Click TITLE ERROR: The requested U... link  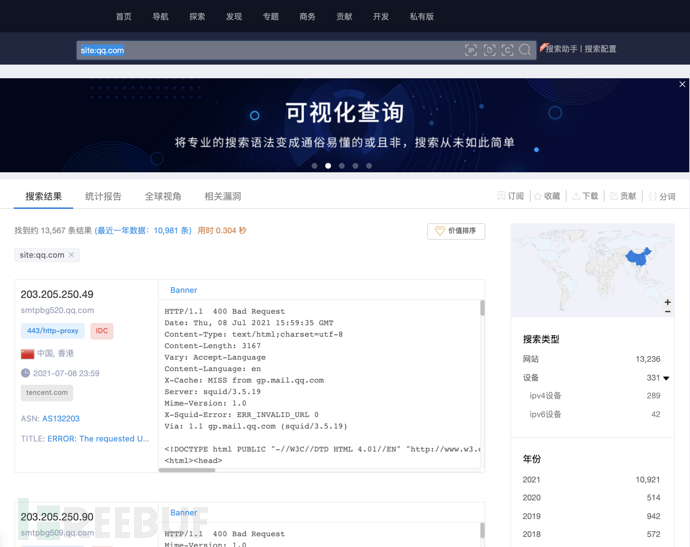[x=98, y=439]
